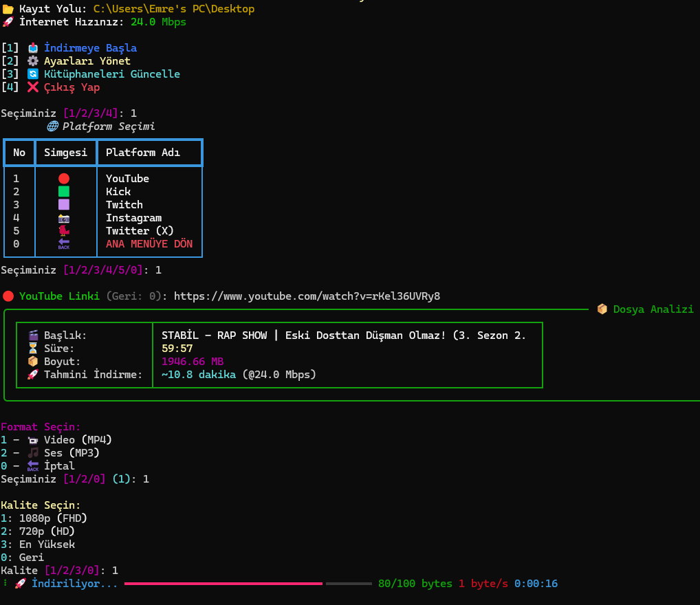This screenshot has width=700, height=605.
Task: Click the ANA MENÜYE DÖN entry
Action: (x=149, y=244)
